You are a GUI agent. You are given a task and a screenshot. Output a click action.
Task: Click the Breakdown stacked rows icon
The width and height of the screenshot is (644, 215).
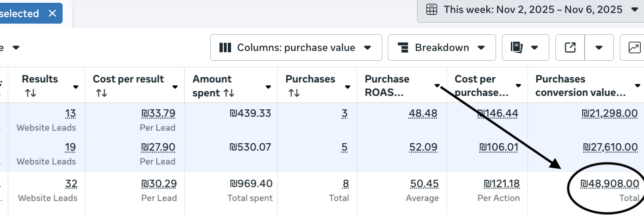pos(403,47)
